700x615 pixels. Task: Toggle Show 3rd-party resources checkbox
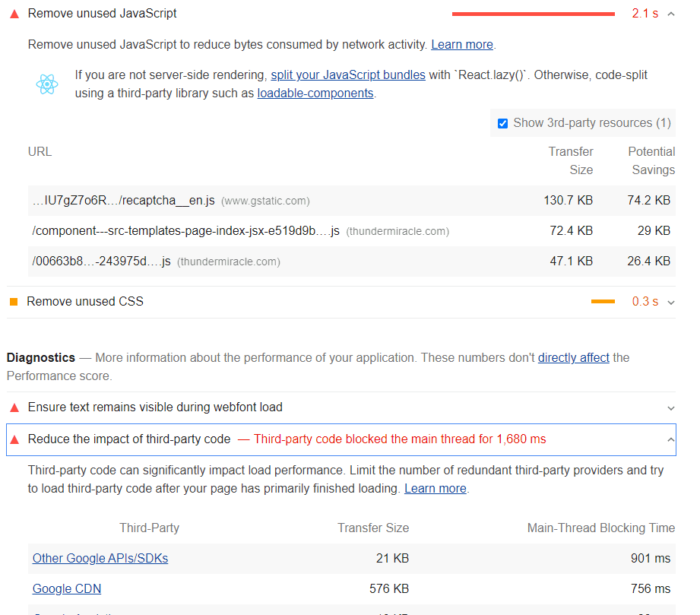(x=502, y=123)
